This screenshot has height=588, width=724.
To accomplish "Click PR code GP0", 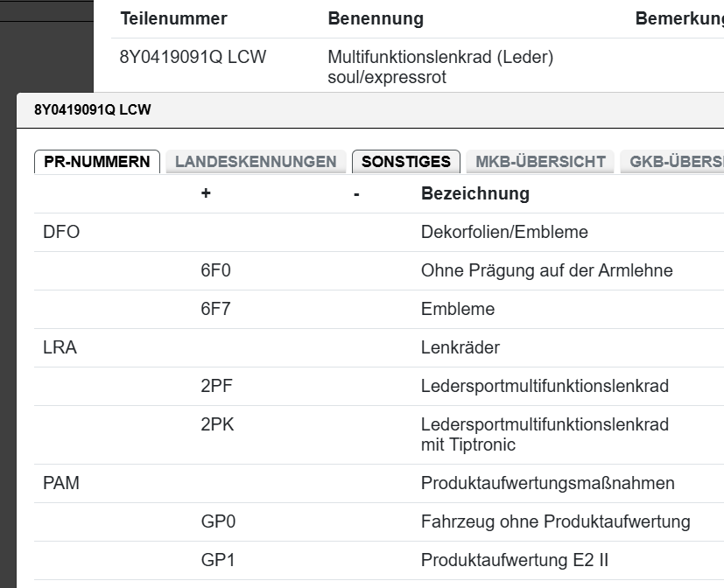I will [218, 521].
